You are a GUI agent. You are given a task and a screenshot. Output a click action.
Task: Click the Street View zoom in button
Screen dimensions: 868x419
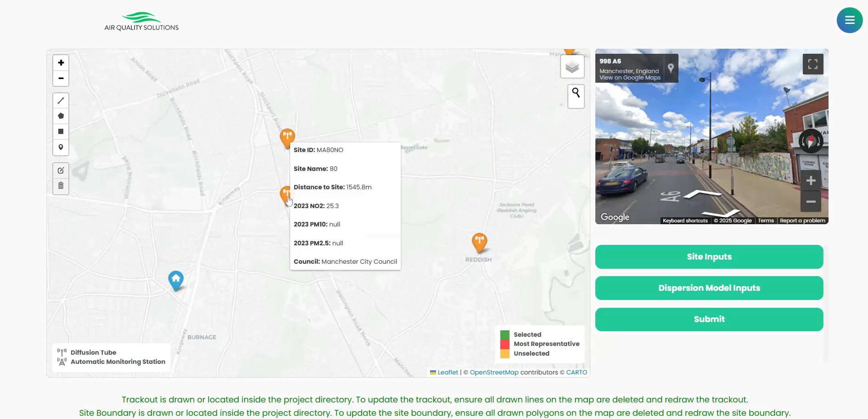[811, 181]
